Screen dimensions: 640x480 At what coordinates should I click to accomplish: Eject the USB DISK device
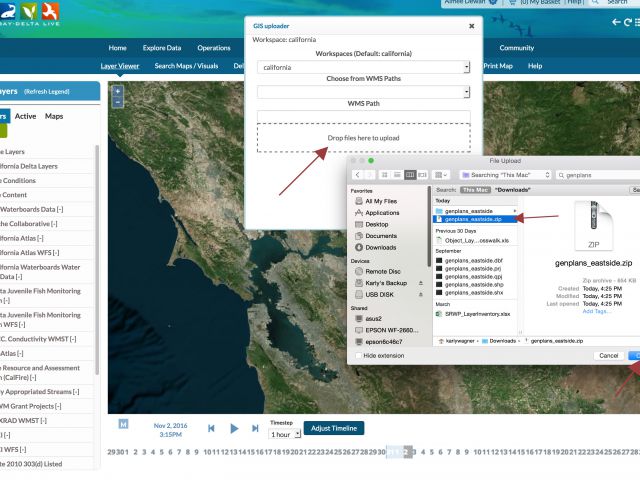[420, 294]
